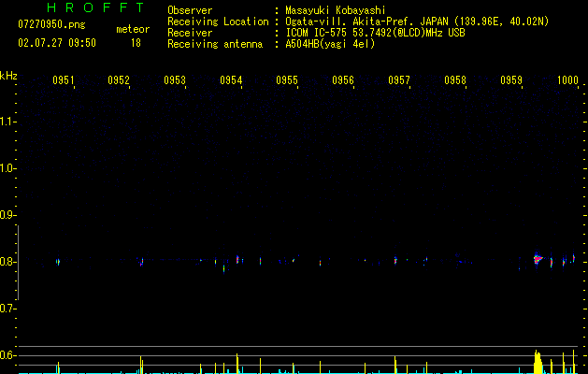Viewport: 588px width, 374px height.
Task: Click the 1.0 kHz axis label
Action: click(7, 168)
